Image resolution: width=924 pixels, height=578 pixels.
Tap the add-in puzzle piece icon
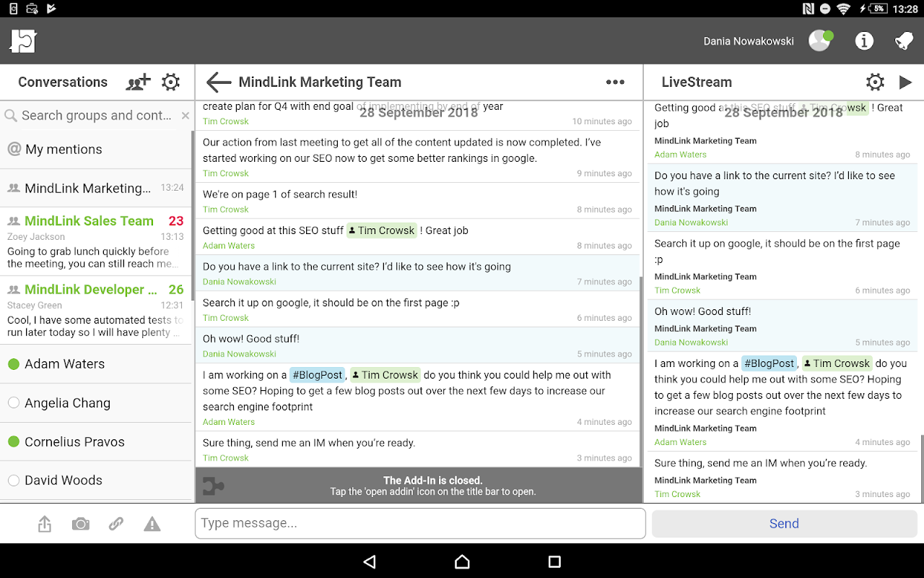pos(214,486)
